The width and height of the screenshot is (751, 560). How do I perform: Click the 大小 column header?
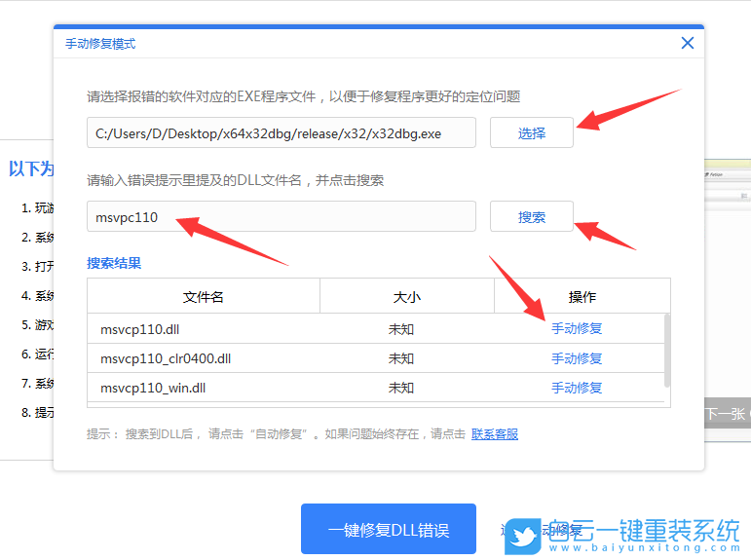406,297
